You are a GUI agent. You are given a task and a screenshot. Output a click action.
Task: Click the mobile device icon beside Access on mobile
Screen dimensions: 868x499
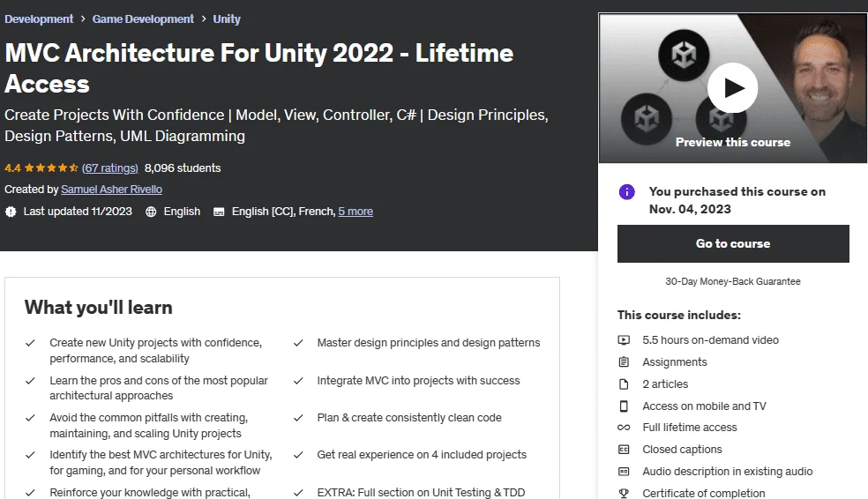click(624, 406)
